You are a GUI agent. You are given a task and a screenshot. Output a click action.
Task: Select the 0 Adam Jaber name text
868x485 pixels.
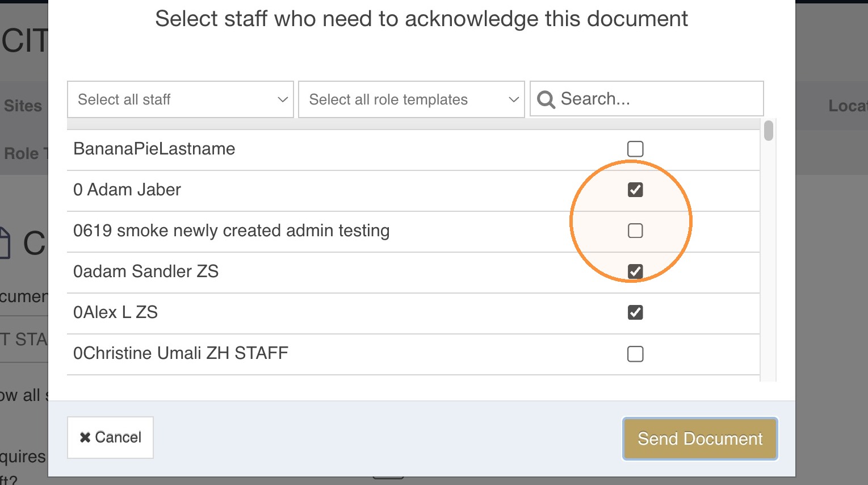tap(127, 190)
